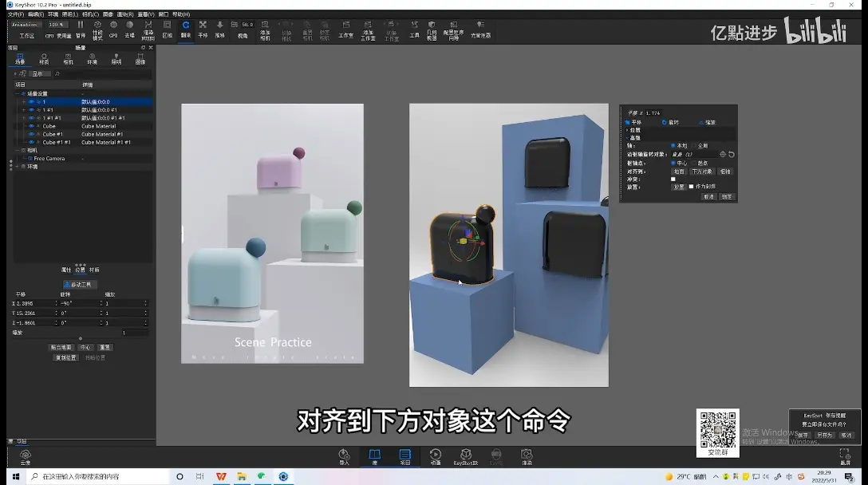Screen dimensions: 868x485
Task: Click the 下方对象 align to lower object button
Action: (x=702, y=172)
